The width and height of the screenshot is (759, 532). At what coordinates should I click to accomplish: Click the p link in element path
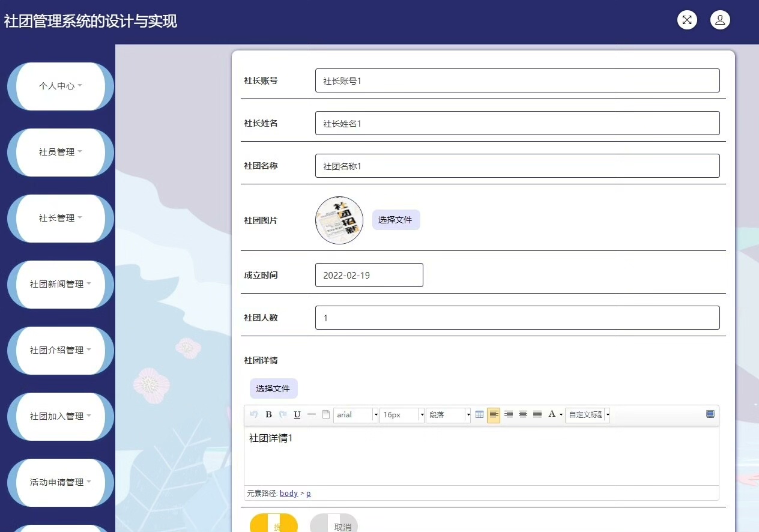(309, 494)
